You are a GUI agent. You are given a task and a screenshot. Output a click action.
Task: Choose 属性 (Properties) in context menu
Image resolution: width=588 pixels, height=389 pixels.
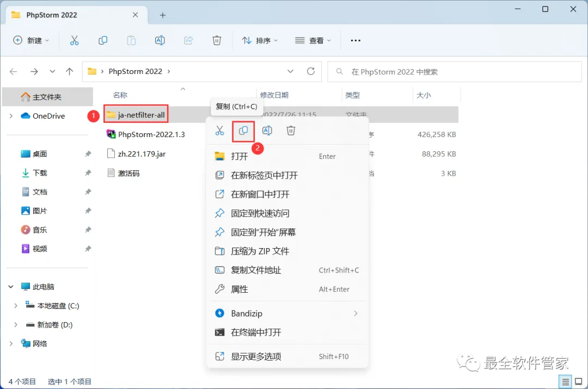pyautogui.click(x=287, y=289)
